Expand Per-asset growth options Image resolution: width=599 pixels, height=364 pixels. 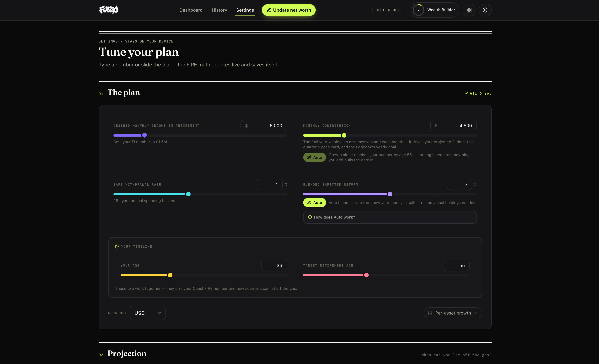click(x=453, y=313)
